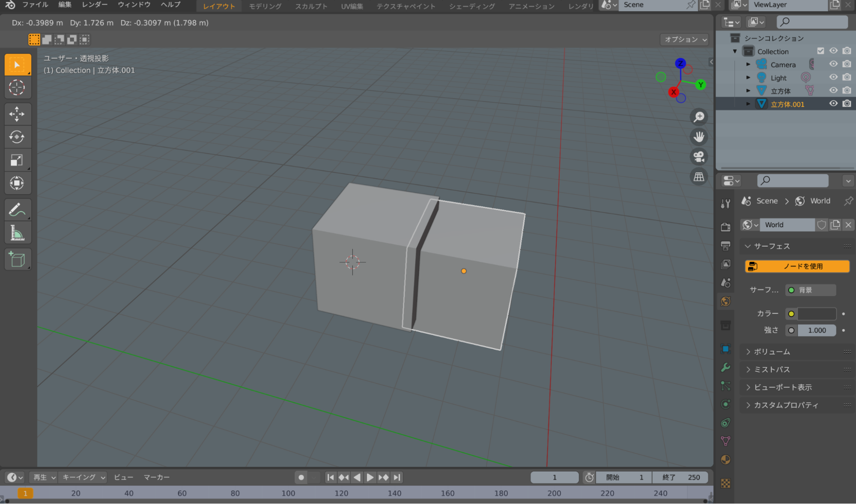Click the World color swatch

pyautogui.click(x=816, y=314)
